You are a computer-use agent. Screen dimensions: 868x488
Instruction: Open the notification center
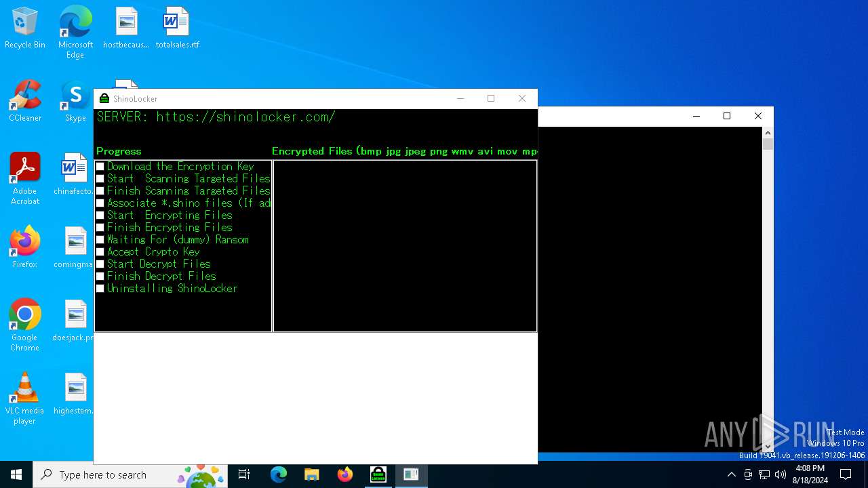click(x=846, y=474)
